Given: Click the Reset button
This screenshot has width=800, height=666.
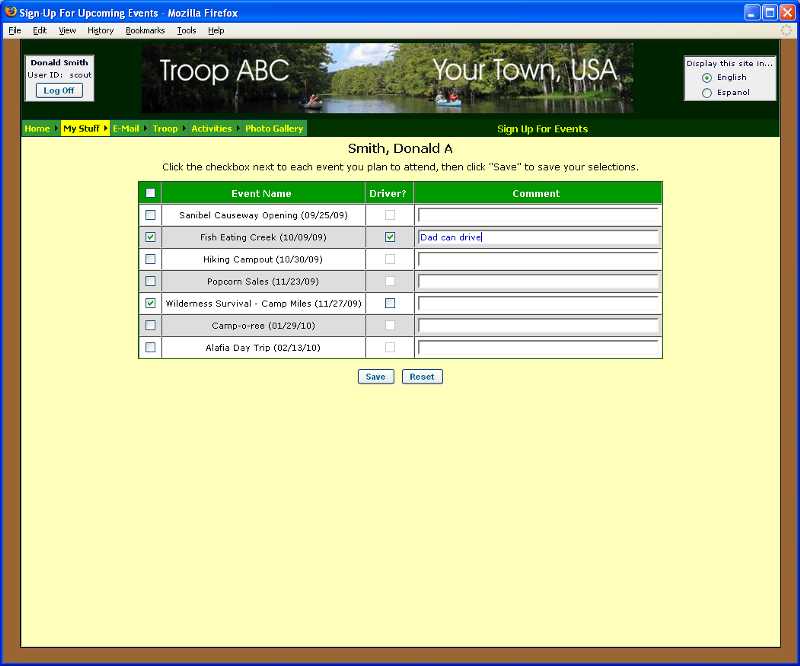Looking at the screenshot, I should [x=422, y=377].
